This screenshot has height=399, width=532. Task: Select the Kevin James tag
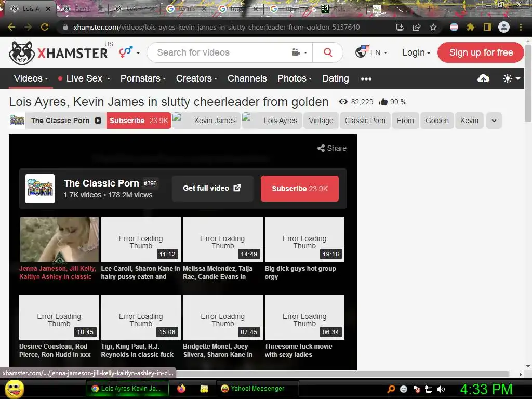207,121
